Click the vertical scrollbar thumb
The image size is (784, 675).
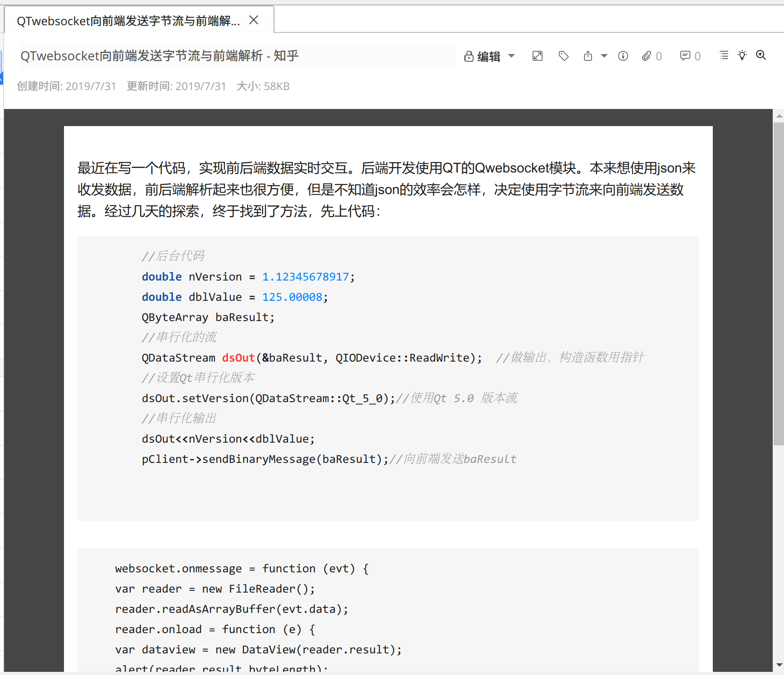pos(779,284)
